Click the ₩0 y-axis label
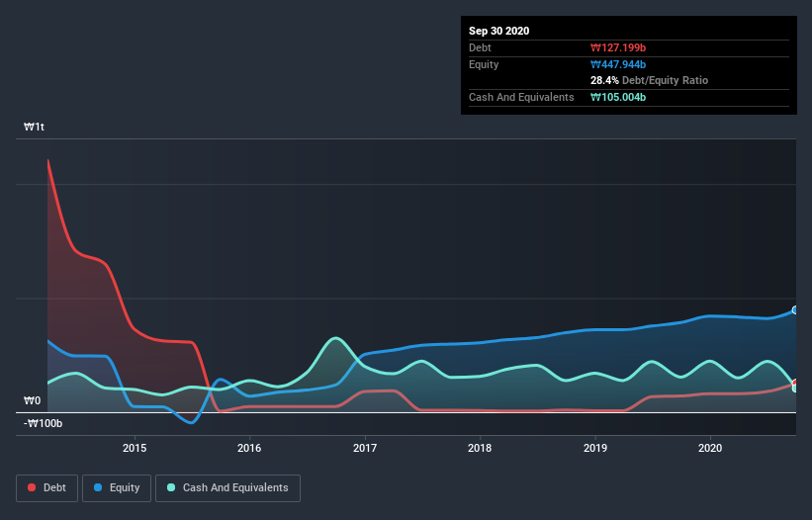 click(x=32, y=400)
